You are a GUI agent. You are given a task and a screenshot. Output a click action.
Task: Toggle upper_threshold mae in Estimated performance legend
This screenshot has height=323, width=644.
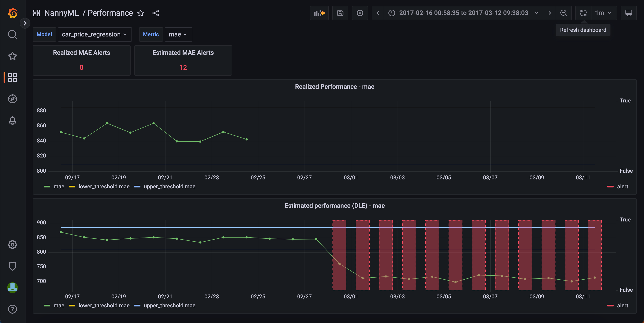click(x=169, y=306)
